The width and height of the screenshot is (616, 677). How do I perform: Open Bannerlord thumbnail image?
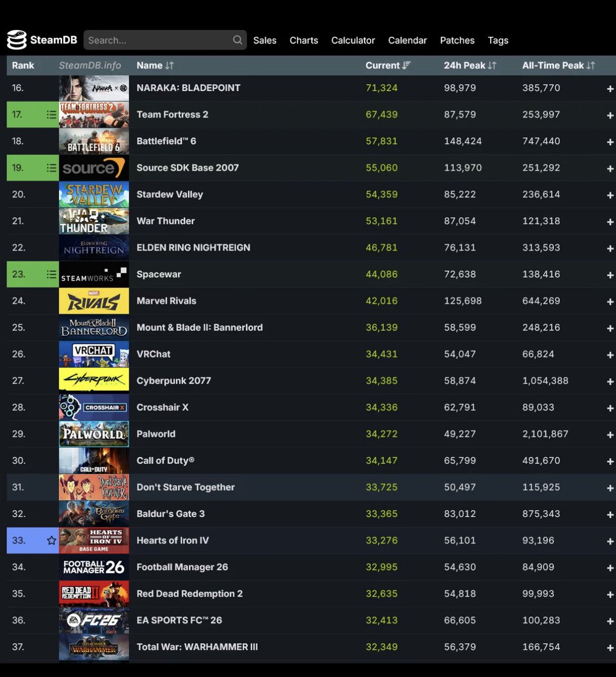point(94,327)
